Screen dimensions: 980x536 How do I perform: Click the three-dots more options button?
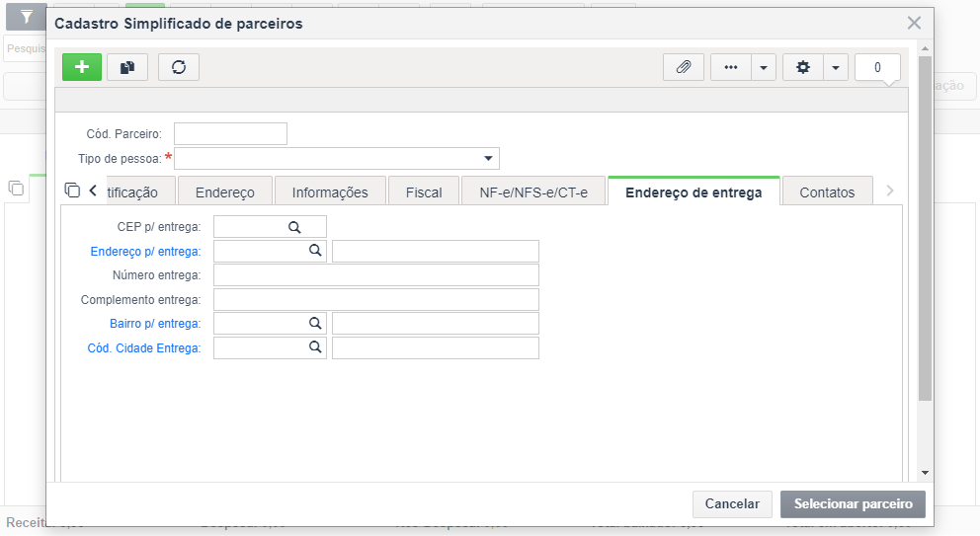point(731,67)
